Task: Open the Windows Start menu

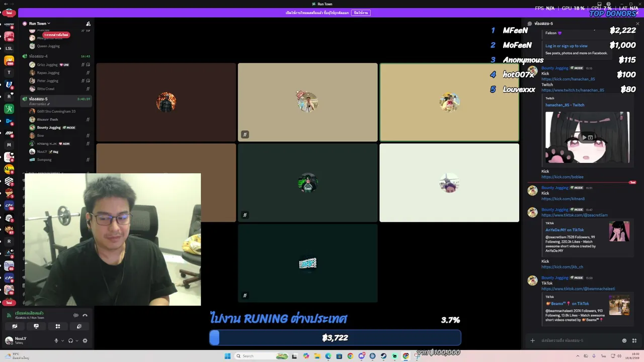Action: pos(227,356)
